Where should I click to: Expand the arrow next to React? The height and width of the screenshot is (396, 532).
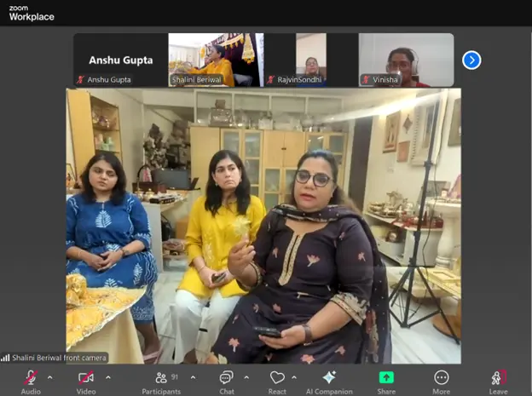point(298,377)
